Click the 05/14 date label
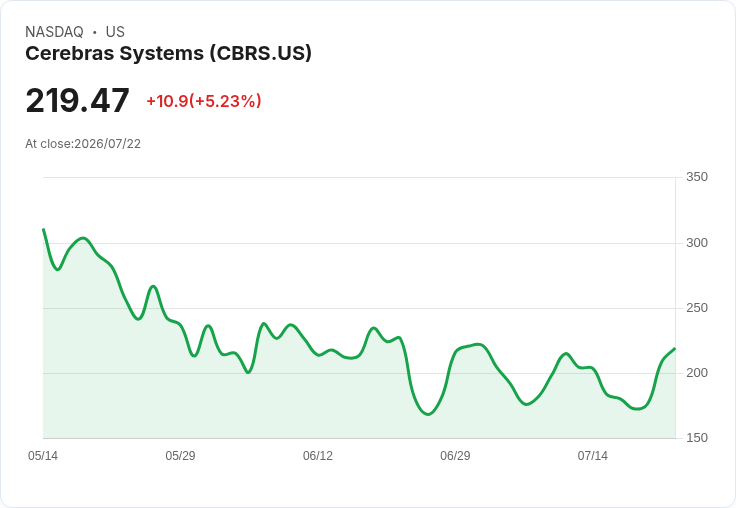This screenshot has height=508, width=736. coord(43,456)
